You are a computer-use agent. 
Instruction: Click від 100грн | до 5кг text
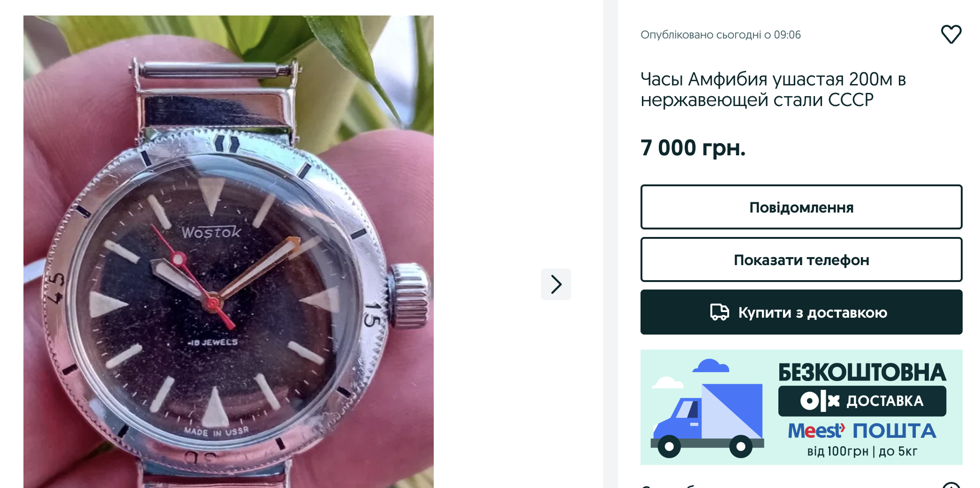(x=862, y=451)
